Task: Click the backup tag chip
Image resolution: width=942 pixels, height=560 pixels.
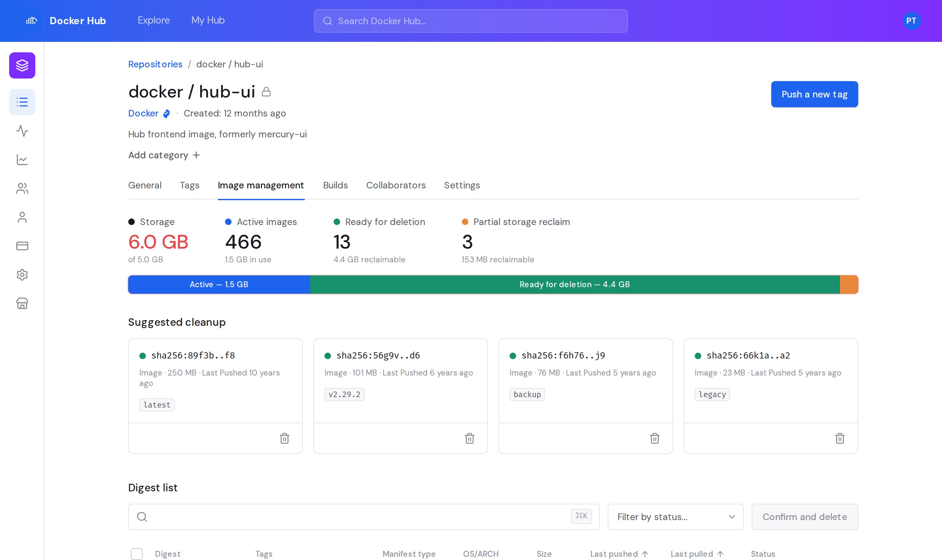Action: pyautogui.click(x=527, y=394)
